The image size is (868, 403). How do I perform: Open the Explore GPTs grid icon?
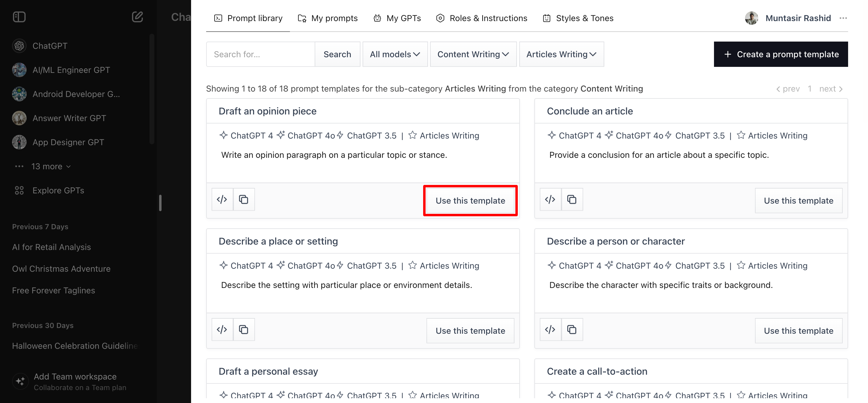click(x=19, y=191)
